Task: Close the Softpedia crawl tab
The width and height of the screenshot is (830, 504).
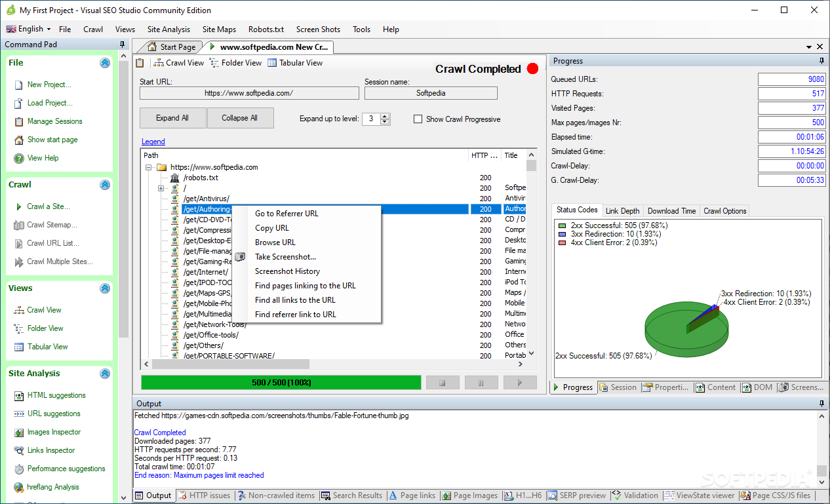Action: pyautogui.click(x=820, y=47)
